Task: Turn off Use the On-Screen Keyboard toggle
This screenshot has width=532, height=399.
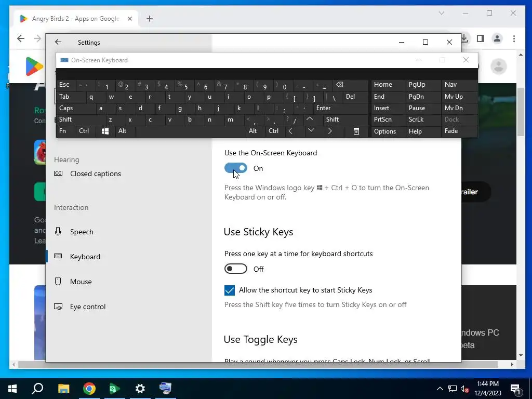Action: [x=236, y=168]
